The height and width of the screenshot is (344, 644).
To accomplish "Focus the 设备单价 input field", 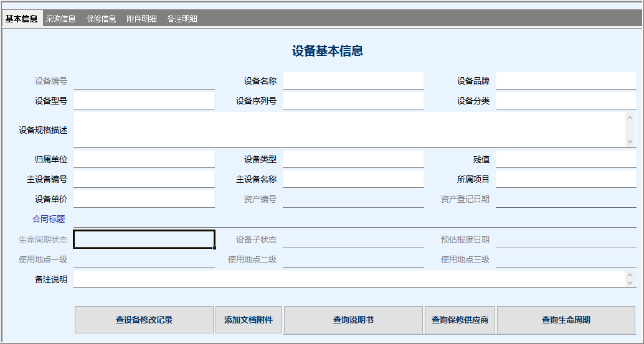I will coord(144,199).
